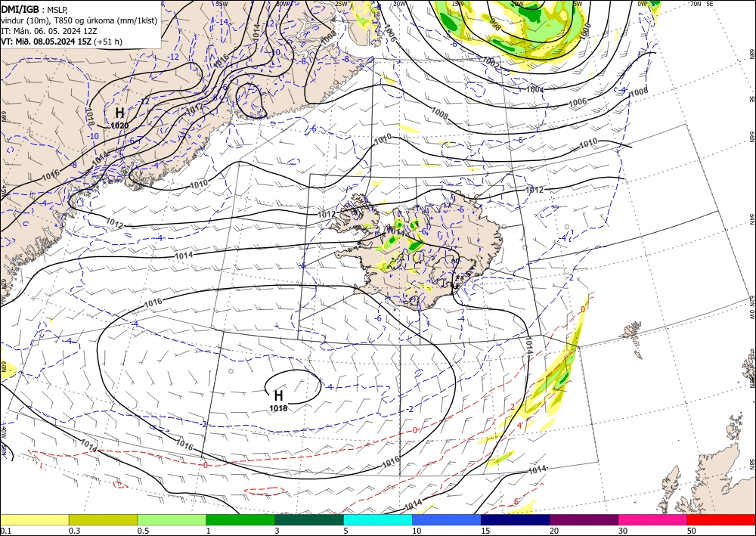Click the olive 0.3 to 0.5 legend swatch
Viewport: 756px width, 536px height.
click(103, 519)
